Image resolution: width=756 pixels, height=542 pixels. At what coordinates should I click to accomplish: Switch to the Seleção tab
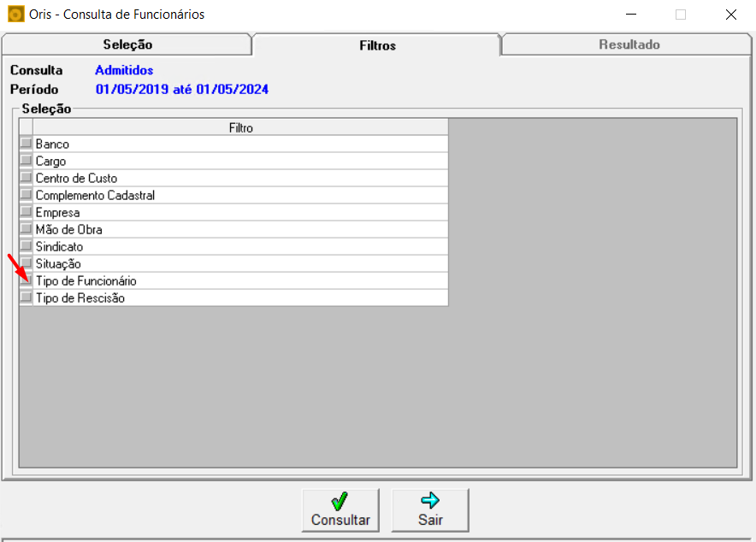(127, 44)
